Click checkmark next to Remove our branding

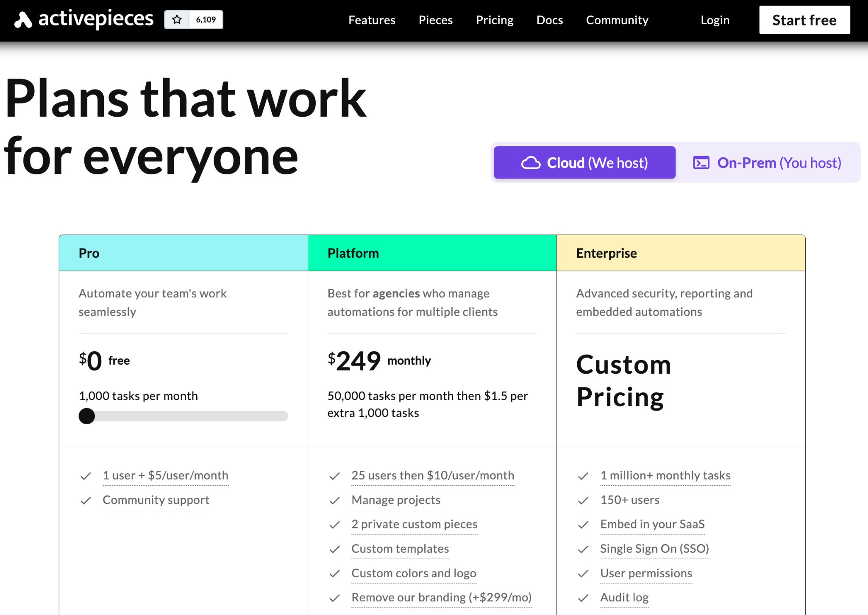(x=335, y=598)
